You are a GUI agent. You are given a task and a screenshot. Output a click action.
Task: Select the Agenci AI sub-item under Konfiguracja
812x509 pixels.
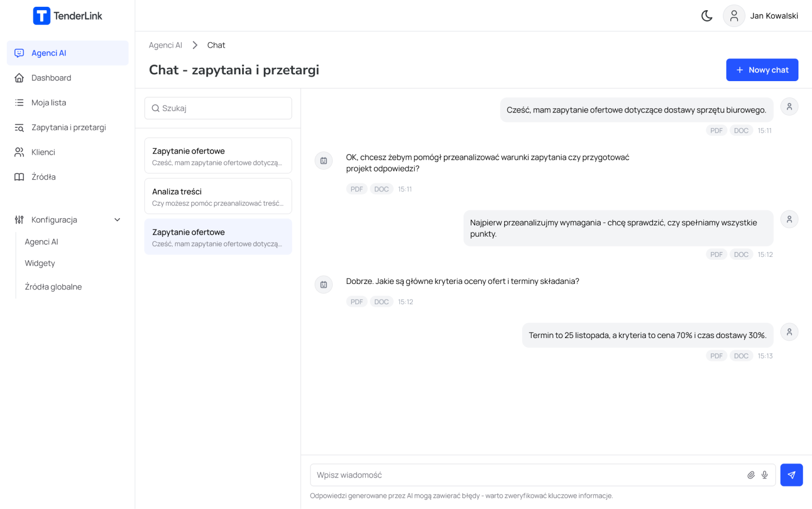pyautogui.click(x=42, y=241)
